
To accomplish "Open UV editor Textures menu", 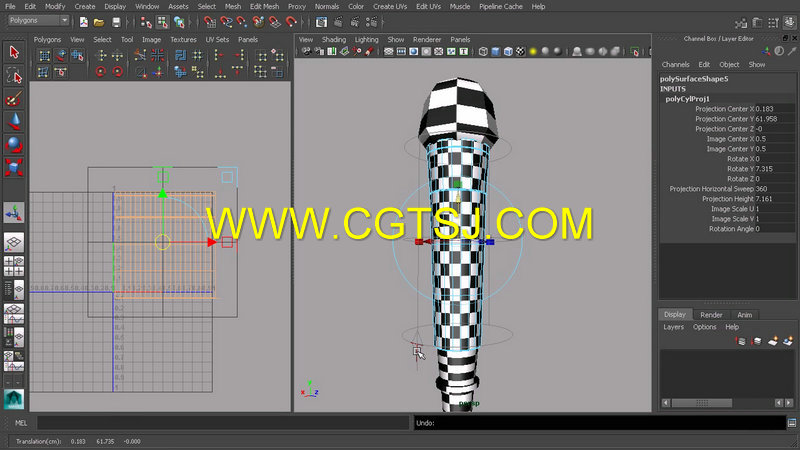I will tap(183, 39).
